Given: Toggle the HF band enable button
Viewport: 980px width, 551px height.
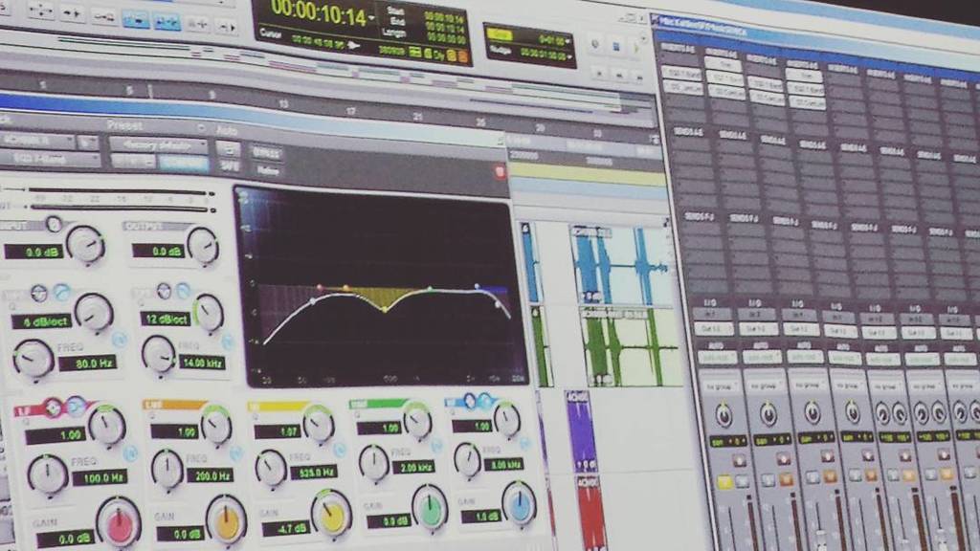Looking at the screenshot, I should [525, 443].
